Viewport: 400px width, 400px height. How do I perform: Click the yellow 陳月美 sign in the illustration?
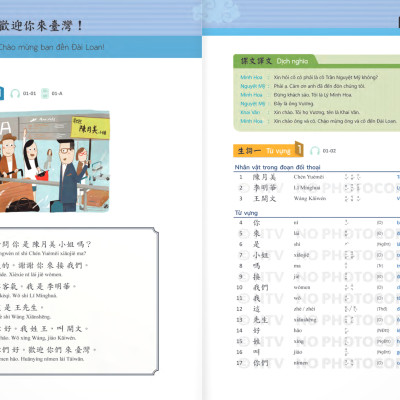tap(90, 128)
